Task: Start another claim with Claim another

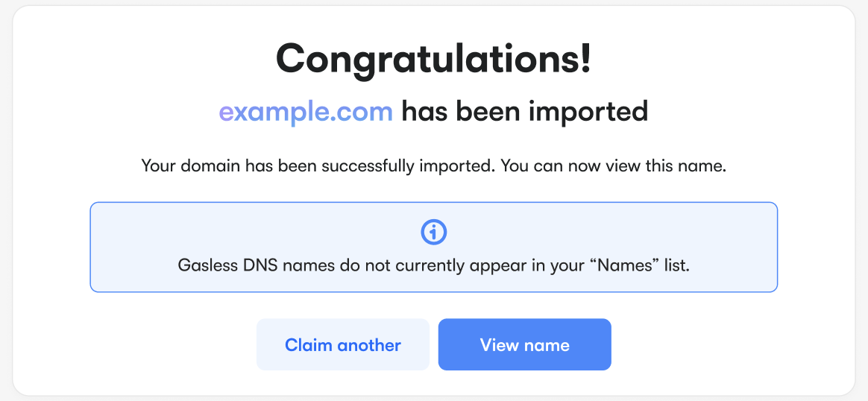Action: (x=343, y=345)
